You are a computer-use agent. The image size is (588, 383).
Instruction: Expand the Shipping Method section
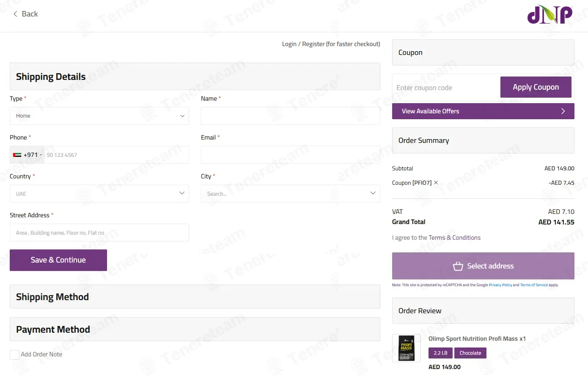click(x=195, y=297)
